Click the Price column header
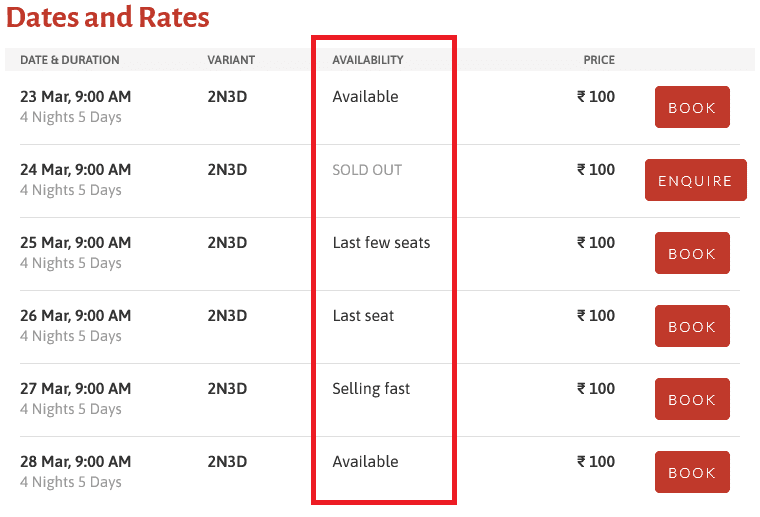760x517 pixels. coord(599,60)
